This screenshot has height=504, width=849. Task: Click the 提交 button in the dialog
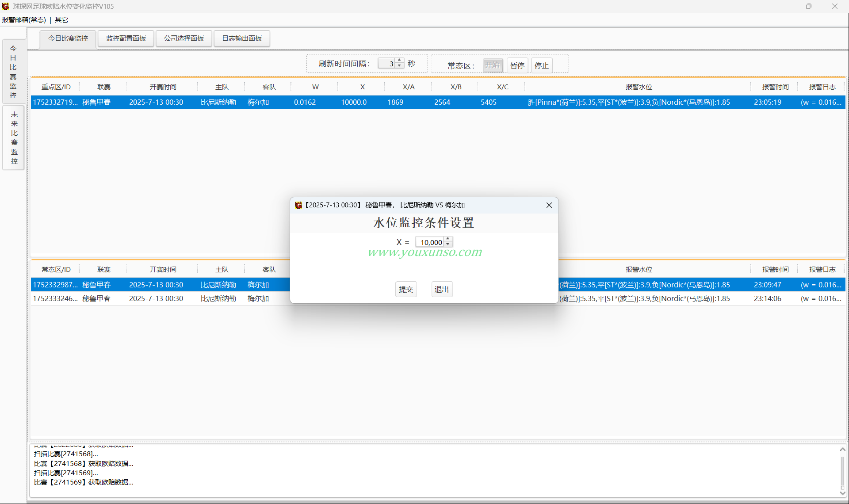[406, 289]
